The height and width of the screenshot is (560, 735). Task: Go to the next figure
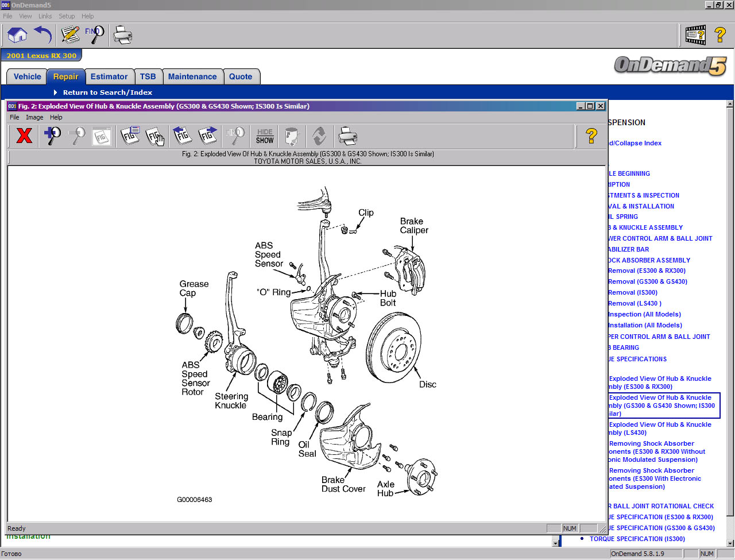point(208,136)
